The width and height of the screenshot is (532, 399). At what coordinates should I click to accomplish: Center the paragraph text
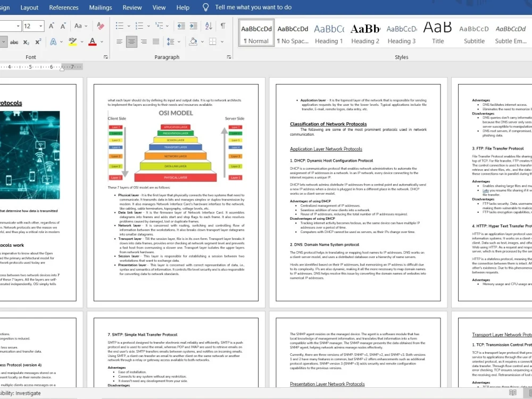[x=131, y=41]
